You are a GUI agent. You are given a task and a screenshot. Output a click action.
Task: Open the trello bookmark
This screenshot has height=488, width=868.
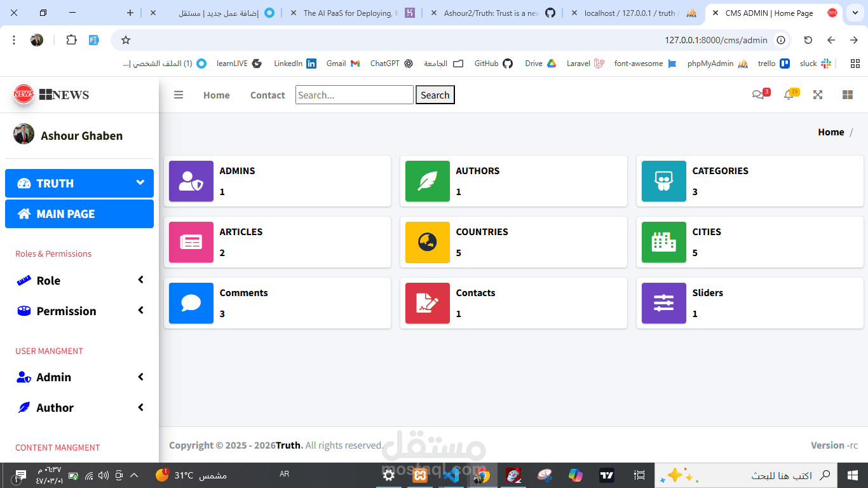pos(773,64)
